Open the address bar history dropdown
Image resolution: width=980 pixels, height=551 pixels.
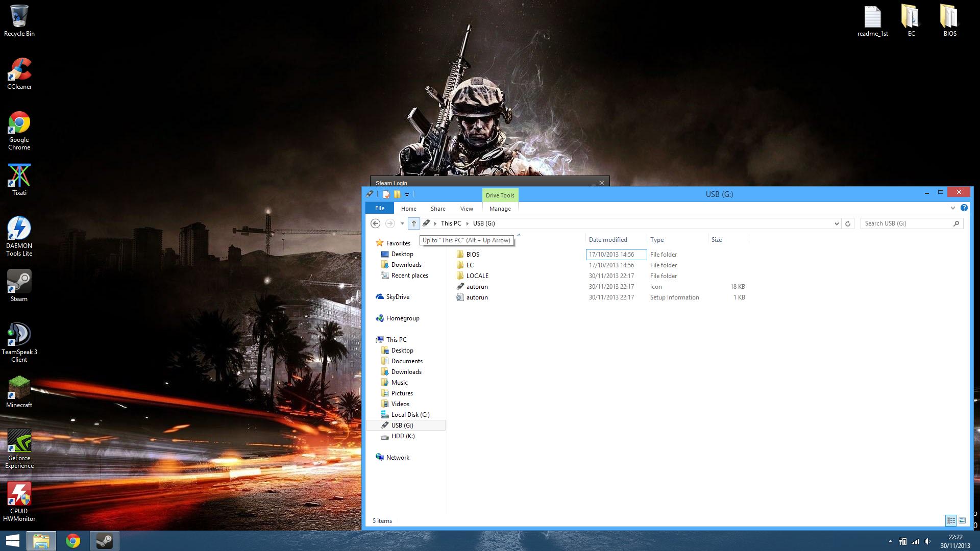[836, 223]
